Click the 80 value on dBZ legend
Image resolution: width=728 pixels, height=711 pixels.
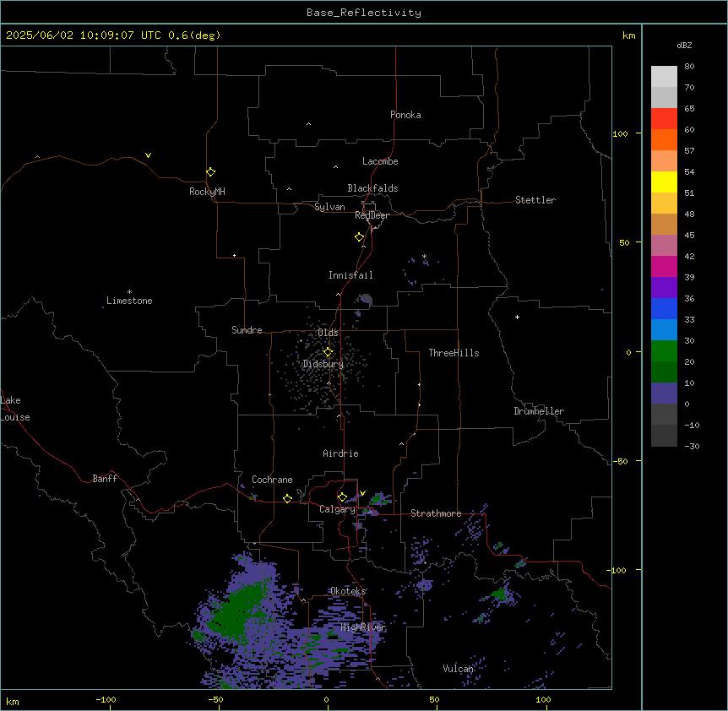pyautogui.click(x=689, y=67)
